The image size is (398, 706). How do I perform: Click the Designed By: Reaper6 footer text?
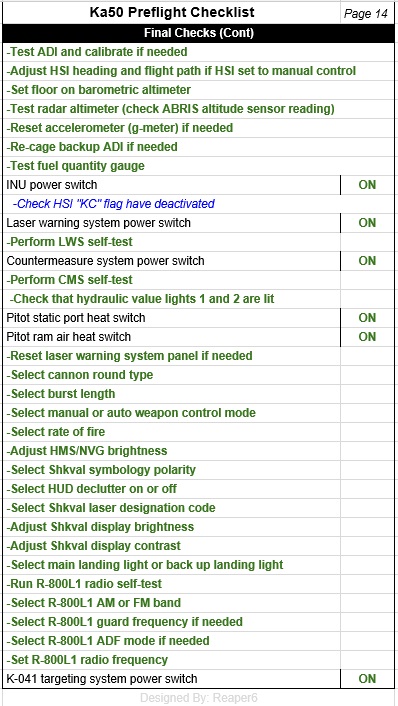[199, 698]
